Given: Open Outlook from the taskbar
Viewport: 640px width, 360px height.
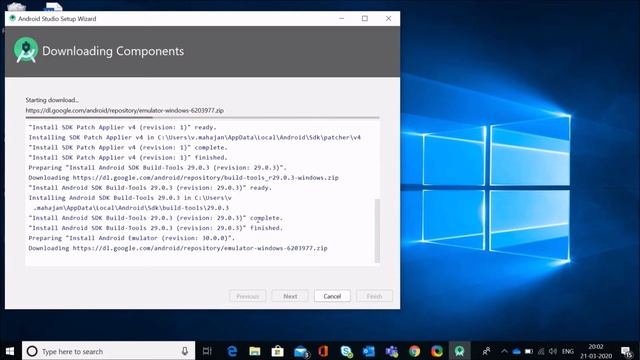Looking at the screenshot, I should tap(369, 351).
